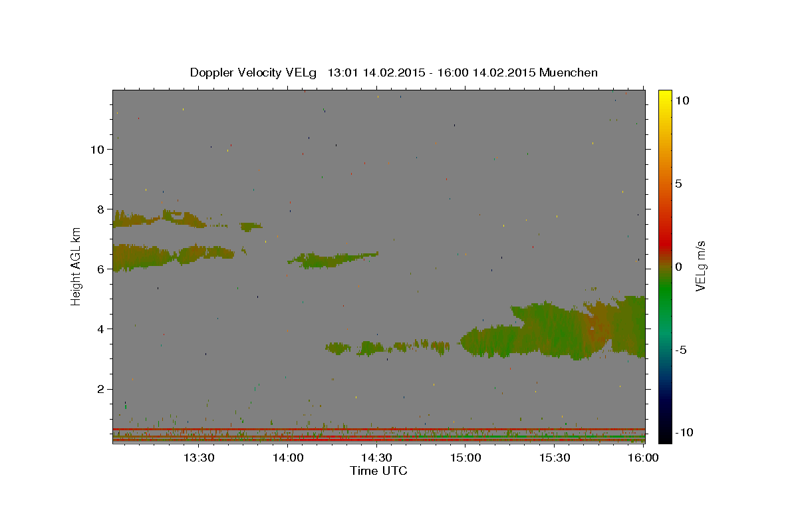798x532 pixels.
Task: Click colorbar value 0
Action: pyautogui.click(x=678, y=267)
